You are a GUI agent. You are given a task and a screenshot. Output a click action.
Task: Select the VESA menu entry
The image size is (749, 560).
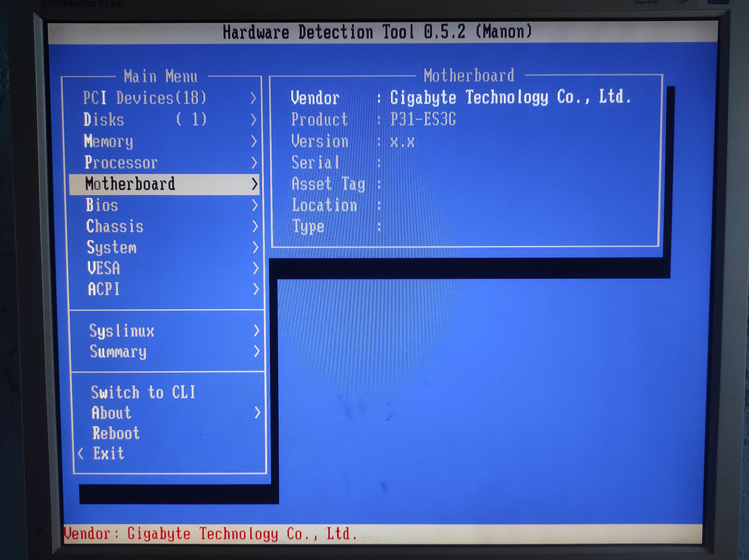(x=104, y=268)
